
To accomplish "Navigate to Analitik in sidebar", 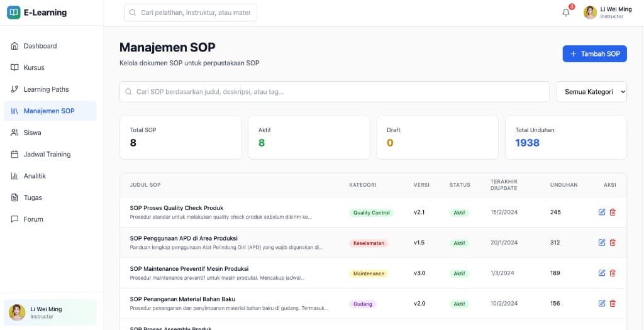I will pos(35,176).
